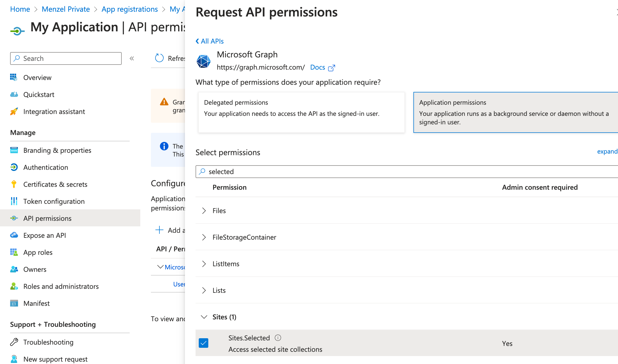Click the Certificates & secrets key icon
618x364 pixels.
(14, 184)
